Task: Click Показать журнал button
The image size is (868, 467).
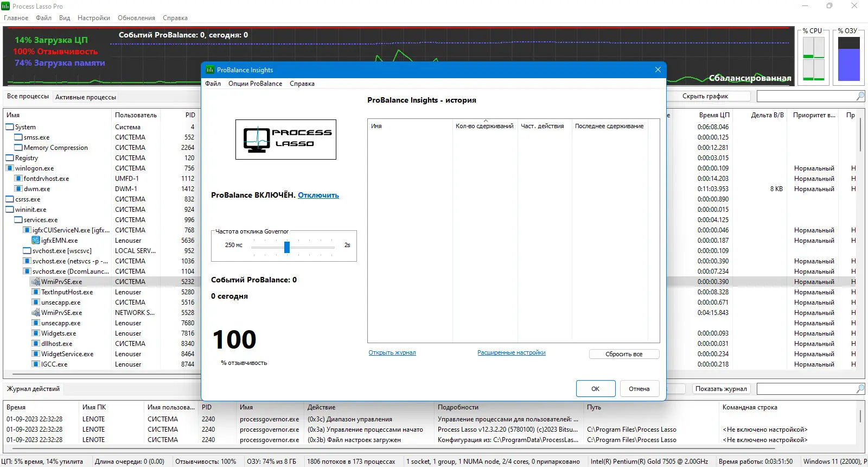Action: [x=721, y=389]
